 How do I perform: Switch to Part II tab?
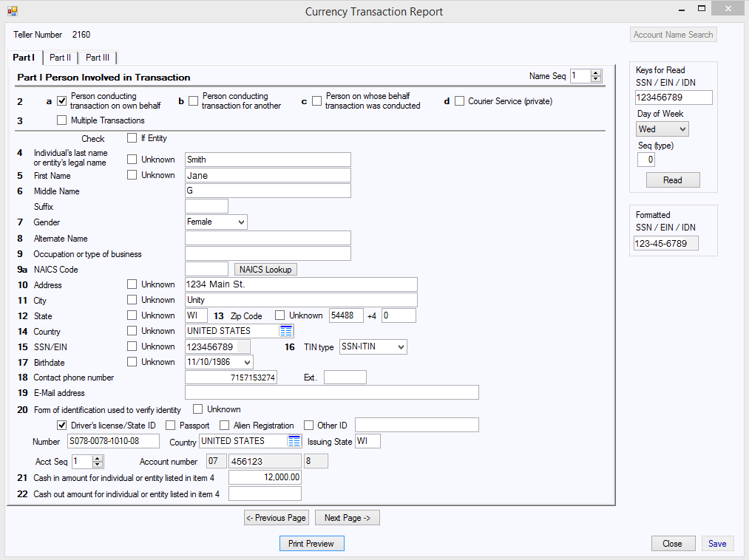(x=60, y=58)
